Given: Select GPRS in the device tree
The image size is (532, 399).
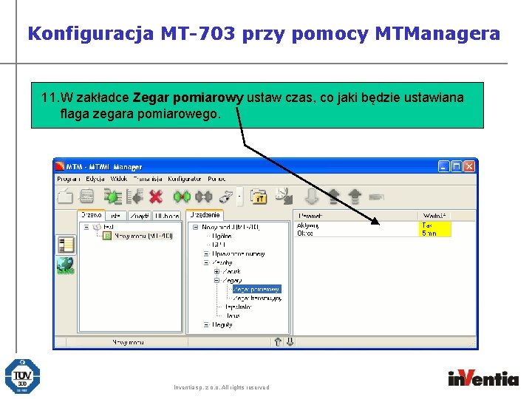Looking at the screenshot, I should point(219,245).
